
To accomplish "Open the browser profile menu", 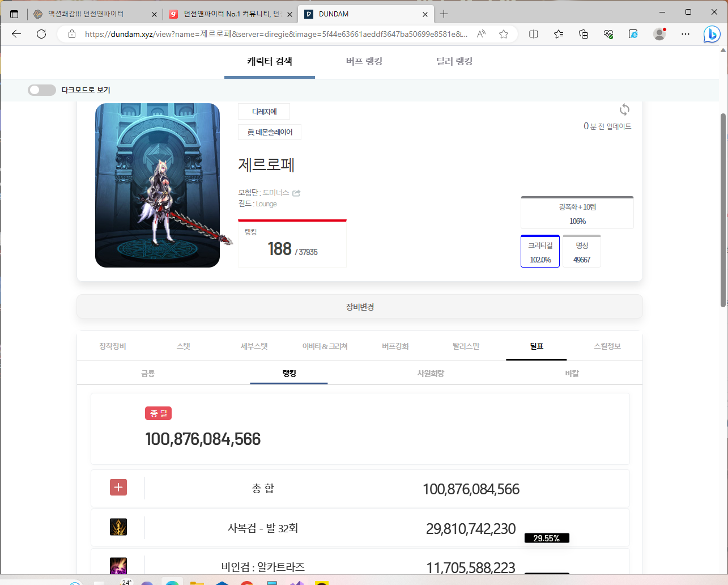I will [659, 34].
